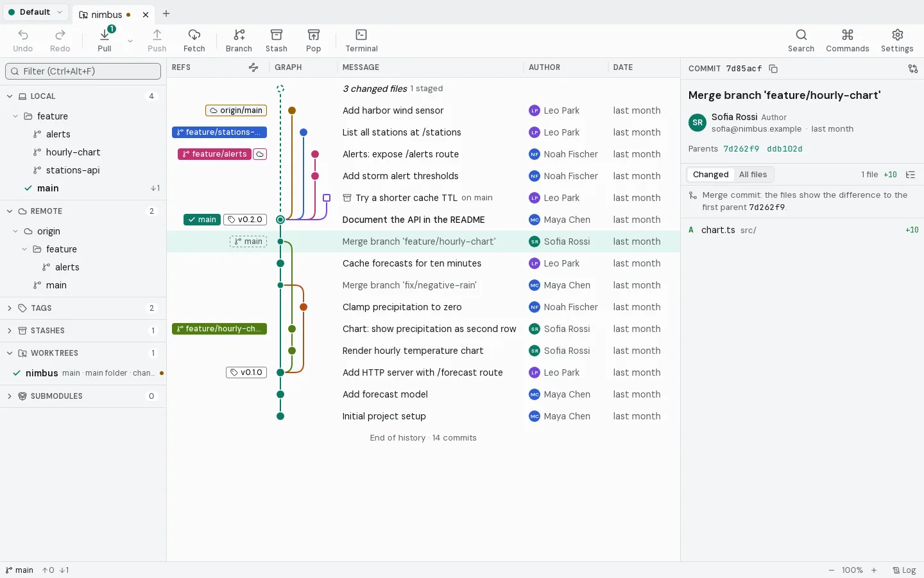Select the checked-out main branch
This screenshot has height=578, width=924.
pyautogui.click(x=83, y=188)
